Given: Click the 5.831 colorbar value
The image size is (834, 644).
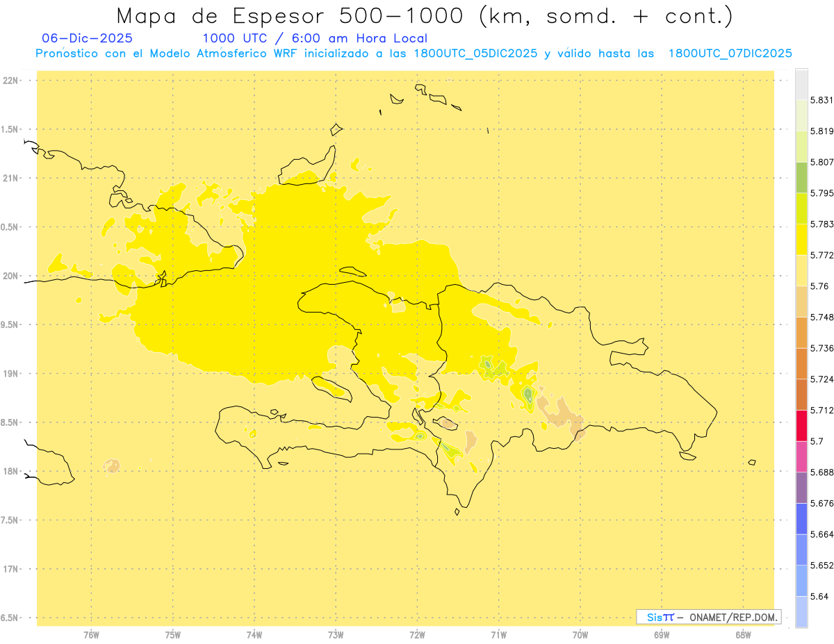Looking at the screenshot, I should [x=822, y=100].
